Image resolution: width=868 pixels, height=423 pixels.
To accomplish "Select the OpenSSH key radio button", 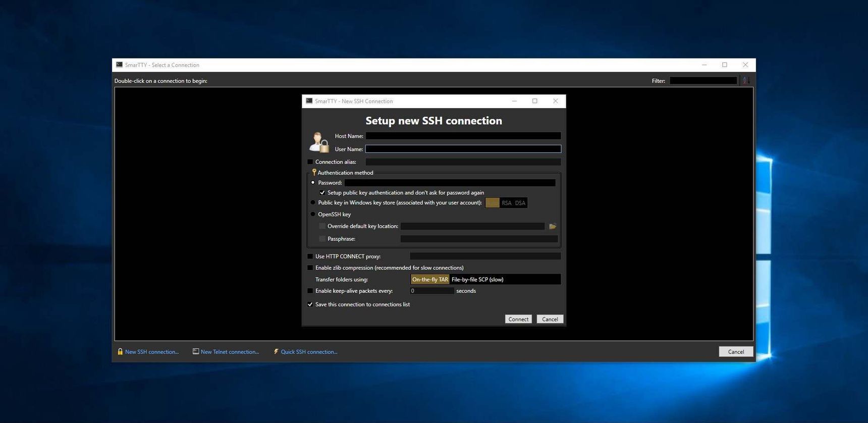I will 313,214.
